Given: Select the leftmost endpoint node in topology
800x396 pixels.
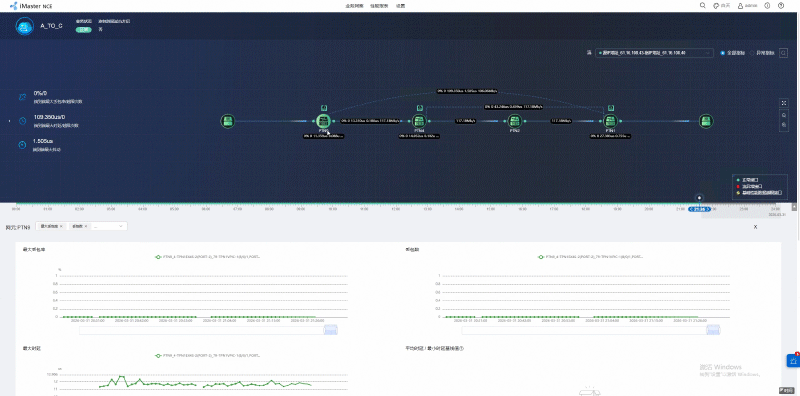Looking at the screenshot, I should pos(228,121).
